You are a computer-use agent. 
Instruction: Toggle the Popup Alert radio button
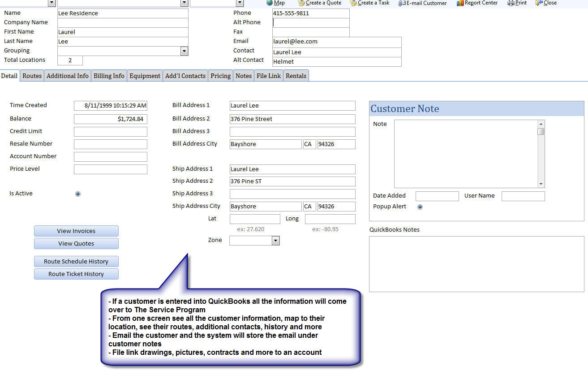[x=420, y=207]
